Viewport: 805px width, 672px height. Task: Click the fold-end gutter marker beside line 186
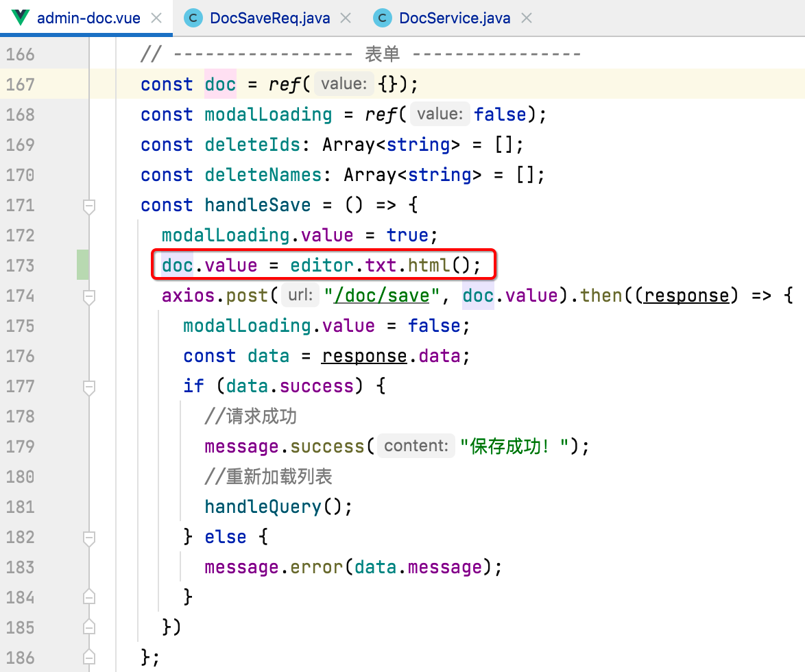[x=88, y=657]
